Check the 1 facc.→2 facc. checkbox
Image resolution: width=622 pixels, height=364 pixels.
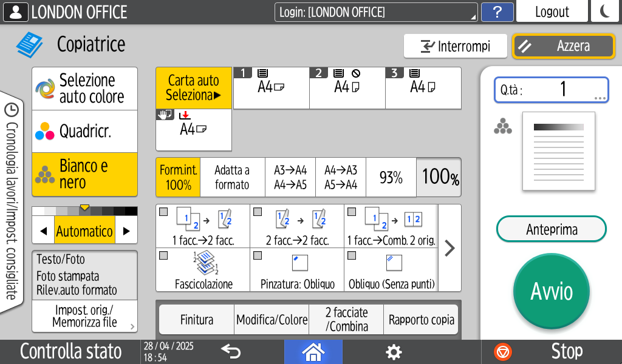[163, 212]
